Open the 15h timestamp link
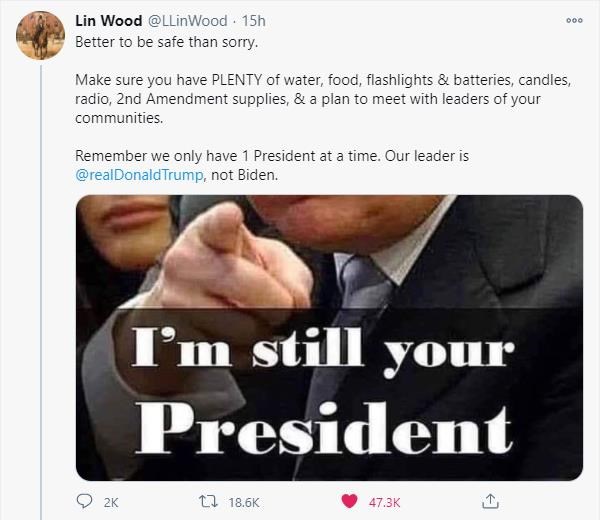This screenshot has width=600, height=520. click(253, 21)
